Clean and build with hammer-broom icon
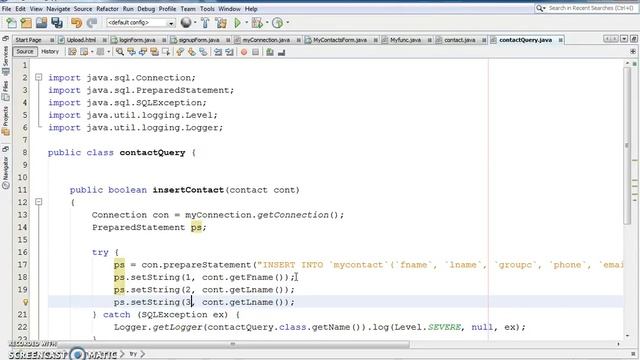This screenshot has height=360, width=640. 221,23
